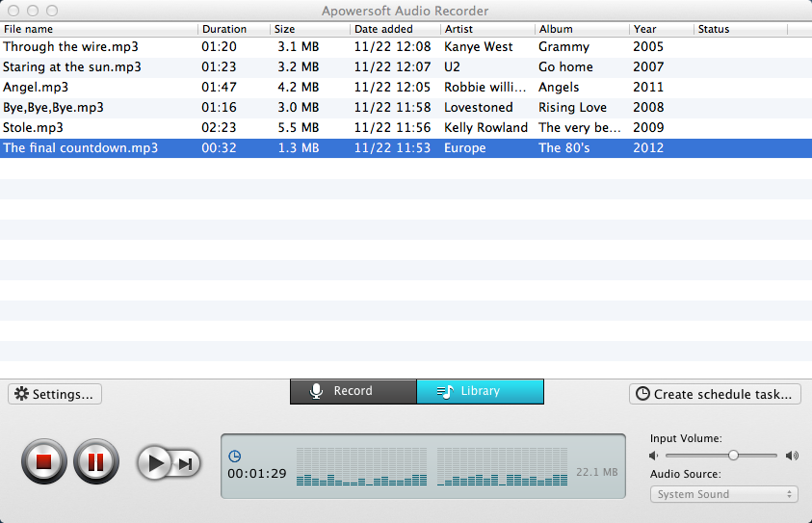Open the Settings button

point(55,394)
